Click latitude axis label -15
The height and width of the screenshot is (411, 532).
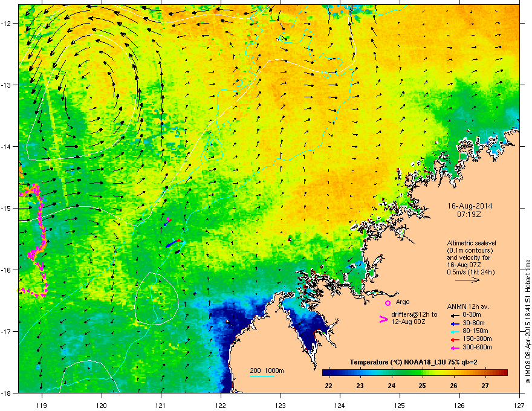[7, 208]
